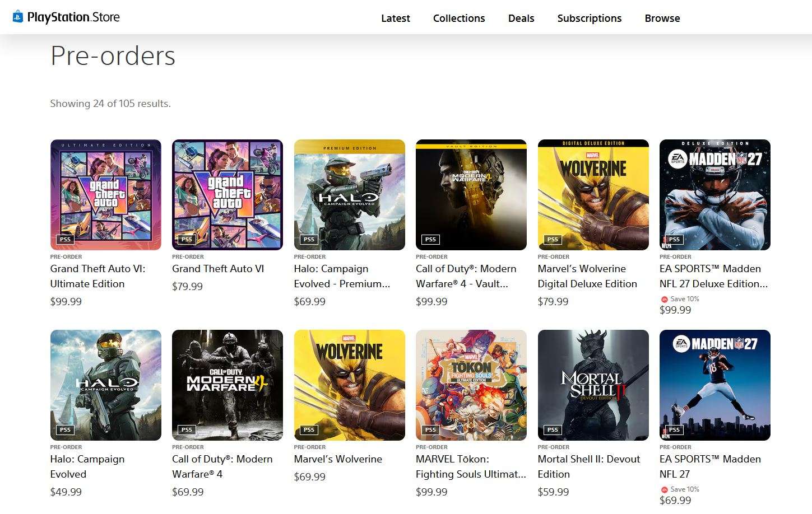Open the Subscriptions menu

(x=590, y=18)
